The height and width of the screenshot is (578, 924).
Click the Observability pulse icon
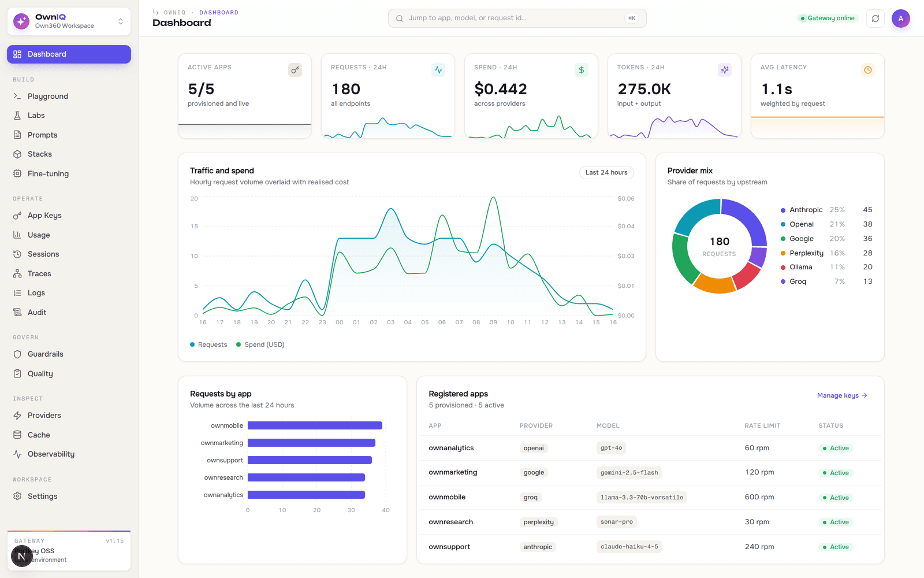17,454
